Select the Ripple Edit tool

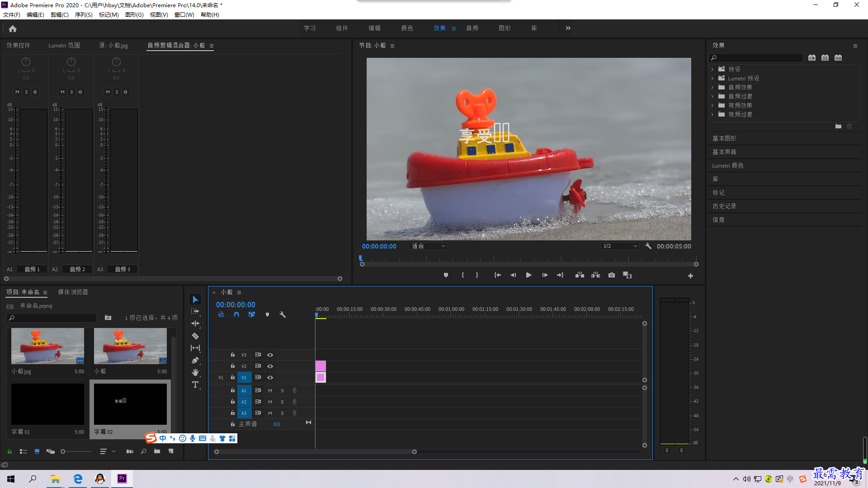coord(195,324)
